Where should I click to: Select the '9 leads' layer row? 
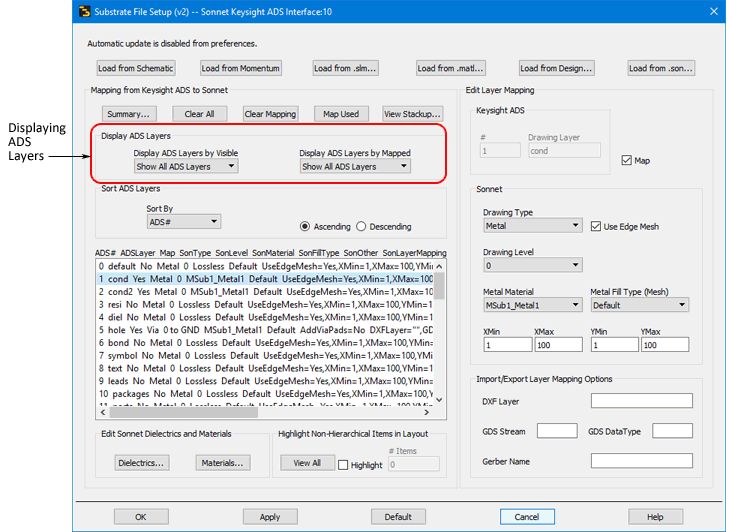[265, 381]
